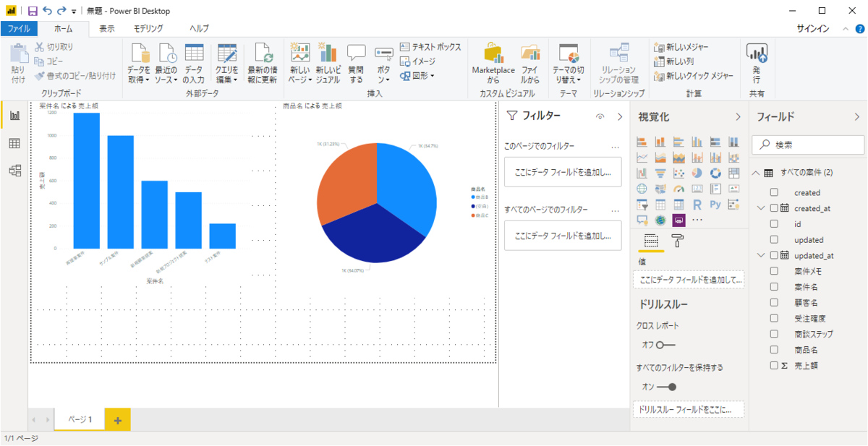Image resolution: width=868 pixels, height=446 pixels.
Task: Collapse the すべての案件 (2) table
Action: tap(756, 173)
